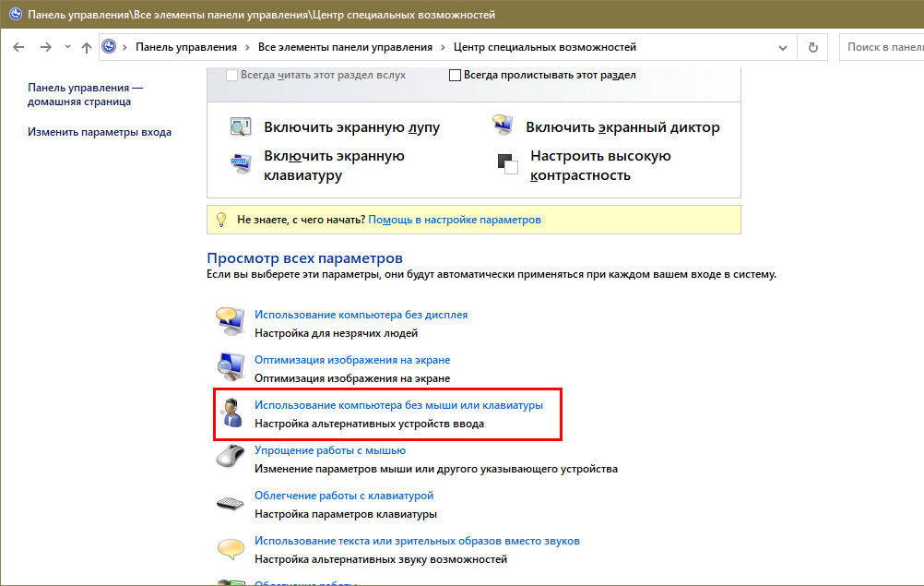Open Панель управления — домашняя страница in sidebar

point(86,94)
